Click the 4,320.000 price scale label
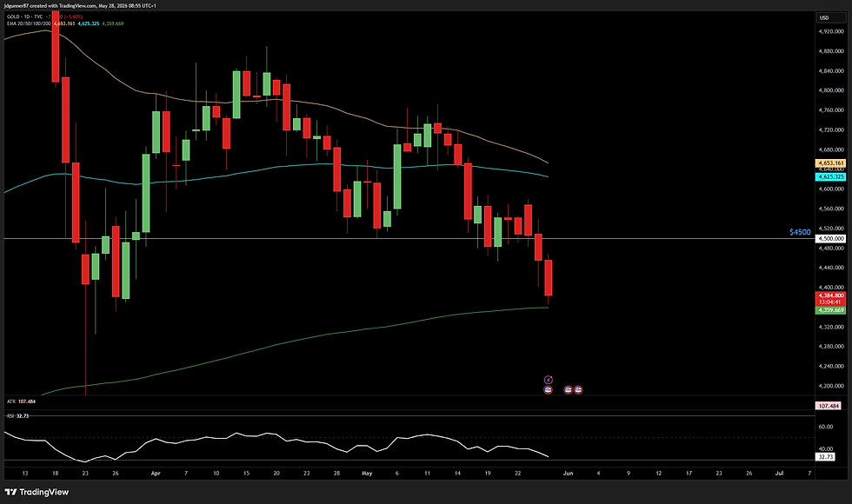Image resolution: width=852 pixels, height=504 pixels. (x=831, y=327)
